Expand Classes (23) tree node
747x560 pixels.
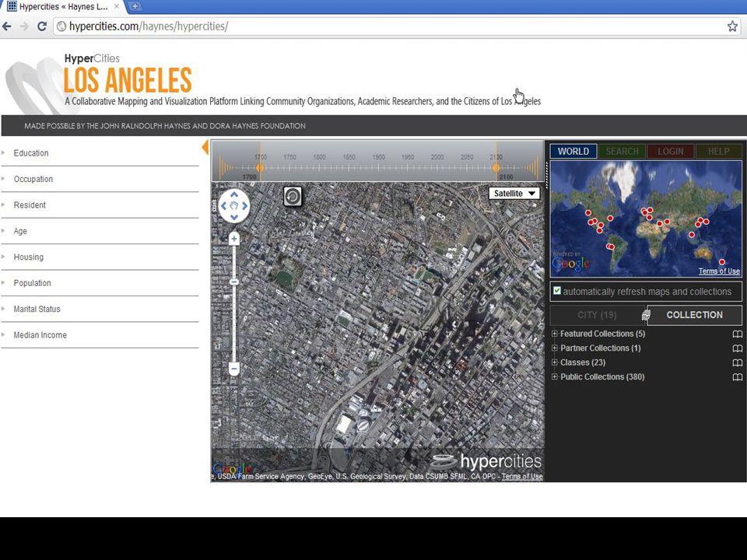[x=555, y=362]
